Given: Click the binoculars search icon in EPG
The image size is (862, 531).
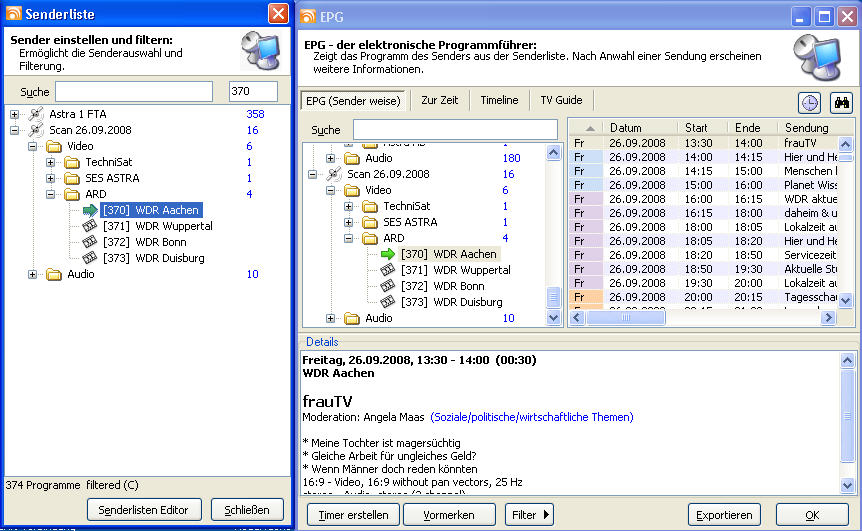Looking at the screenshot, I should (841, 102).
